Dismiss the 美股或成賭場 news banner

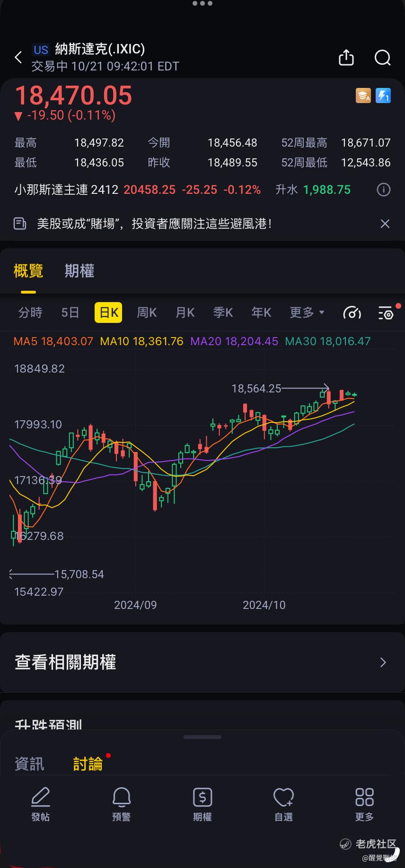[x=385, y=224]
